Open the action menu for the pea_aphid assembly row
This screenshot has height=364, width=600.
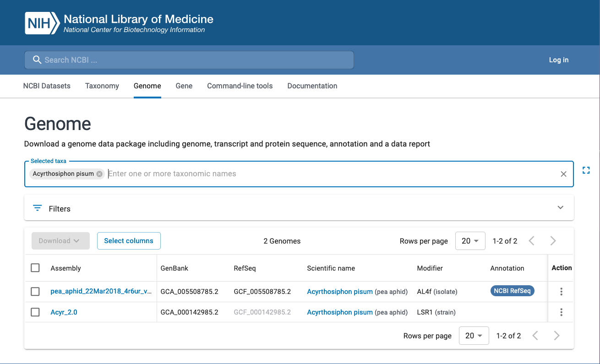(561, 292)
